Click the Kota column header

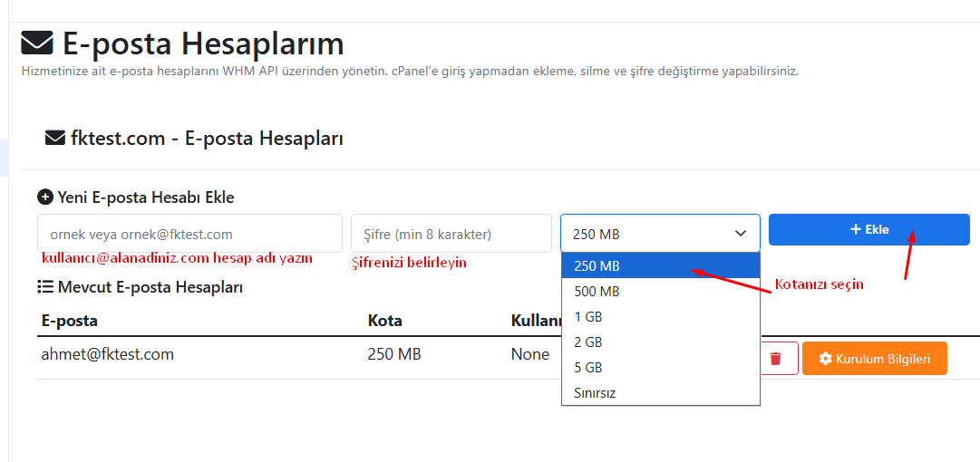click(384, 321)
